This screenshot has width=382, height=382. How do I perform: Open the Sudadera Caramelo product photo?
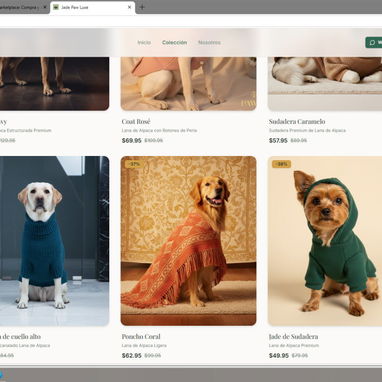(325, 84)
